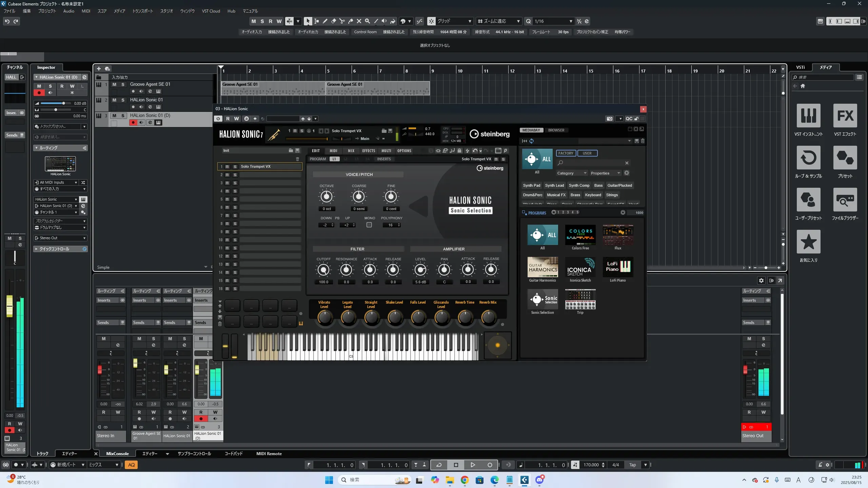Switch to the EFFECTS tab in HALion
868x488 pixels.
point(369,151)
